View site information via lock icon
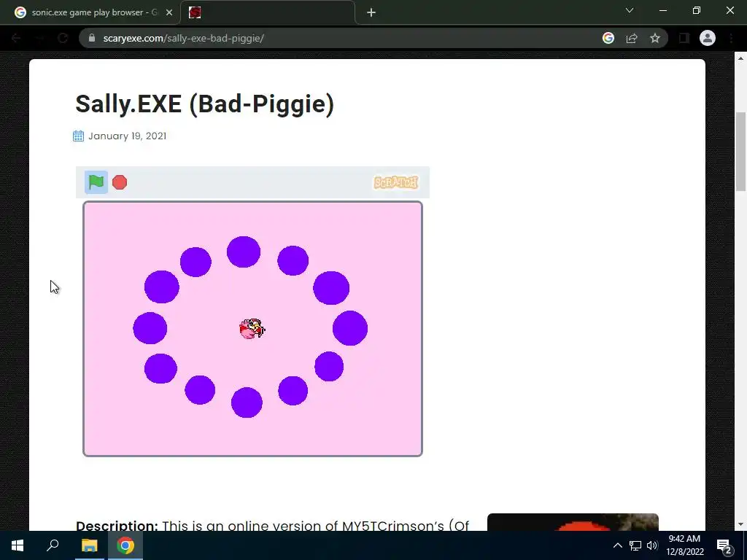Image resolution: width=747 pixels, height=560 pixels. tap(92, 38)
